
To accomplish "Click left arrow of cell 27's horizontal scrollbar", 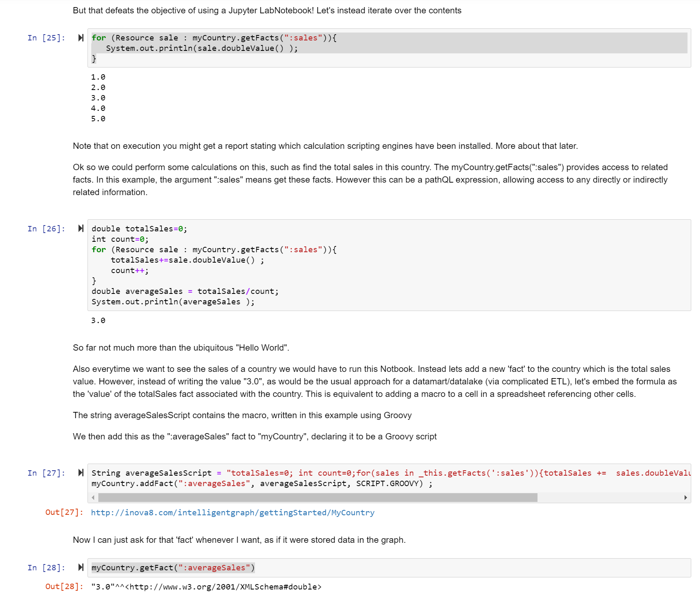I will click(x=93, y=497).
